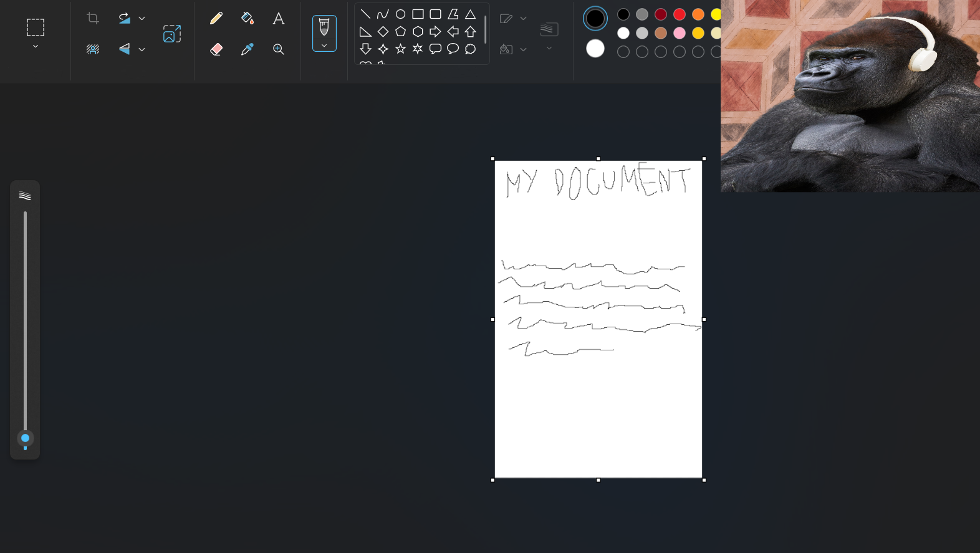Pick the Oval callout shape
The image size is (980, 553).
click(x=453, y=49)
